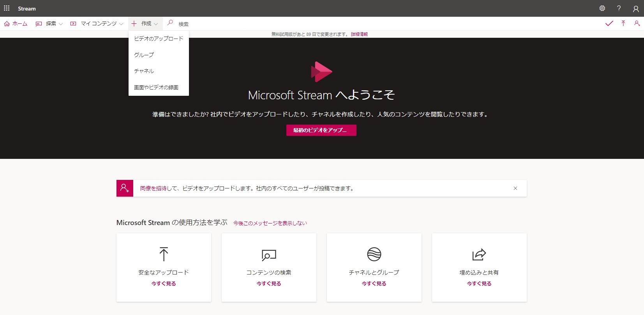Click the channel icon on チャネルとグループ card

point(374,254)
